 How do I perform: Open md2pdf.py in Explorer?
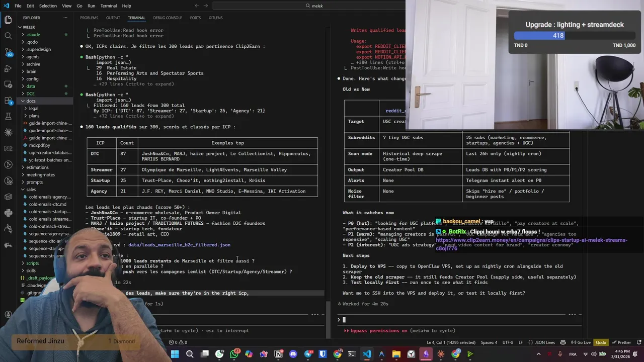[39, 145]
